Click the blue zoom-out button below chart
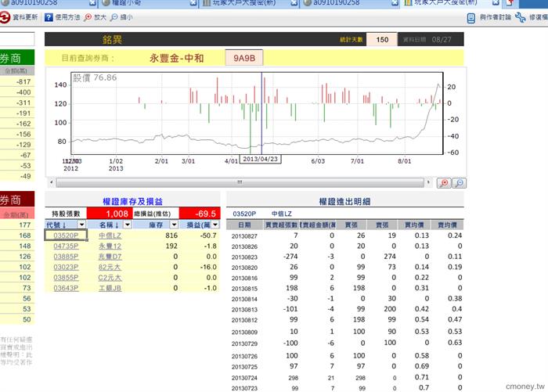This screenshot has height=392, width=548. click(x=460, y=183)
